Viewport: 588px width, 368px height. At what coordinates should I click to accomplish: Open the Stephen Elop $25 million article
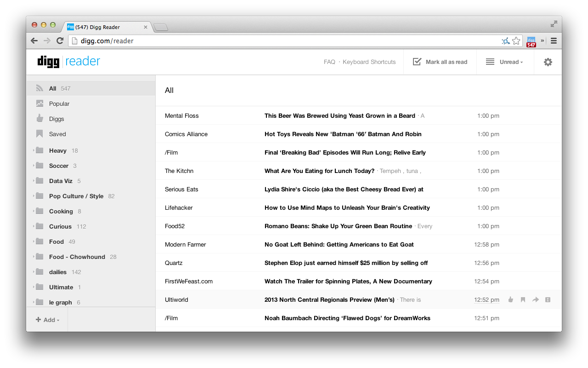(x=346, y=263)
